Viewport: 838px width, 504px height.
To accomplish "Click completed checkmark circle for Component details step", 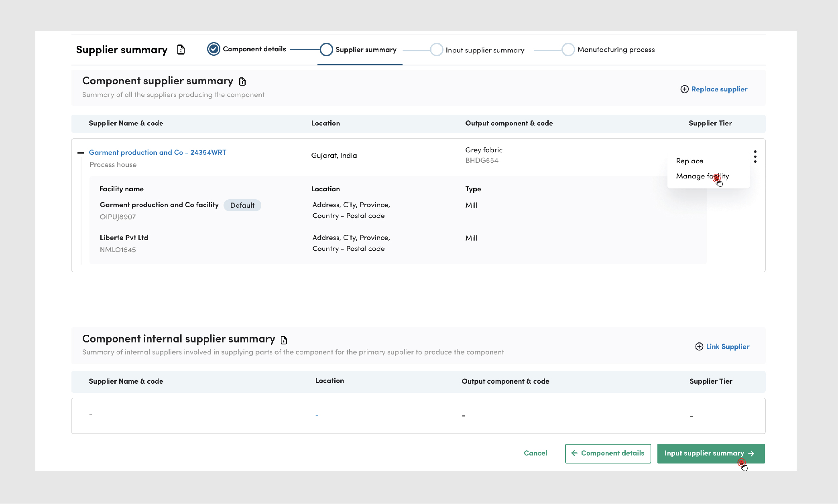I will pyautogui.click(x=214, y=49).
